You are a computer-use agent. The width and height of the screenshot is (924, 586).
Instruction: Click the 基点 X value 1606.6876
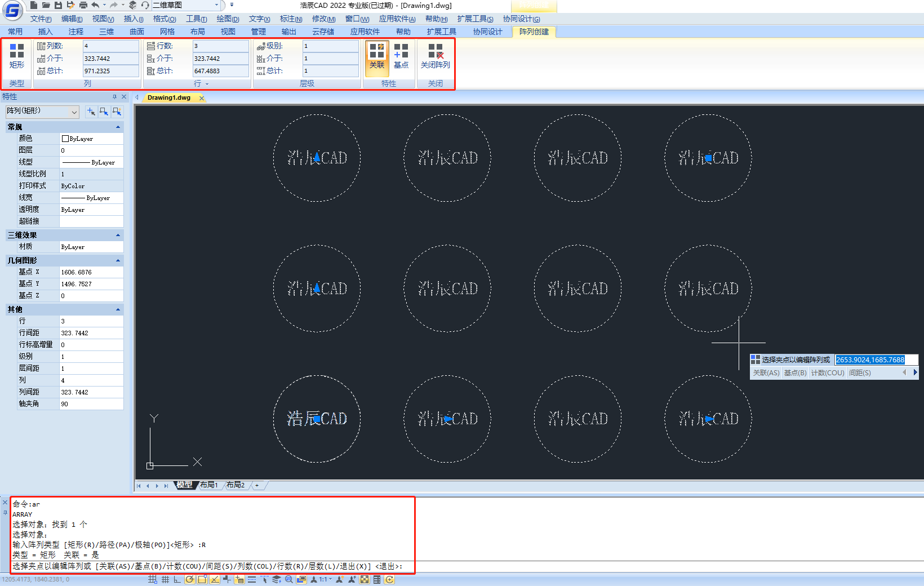point(91,272)
